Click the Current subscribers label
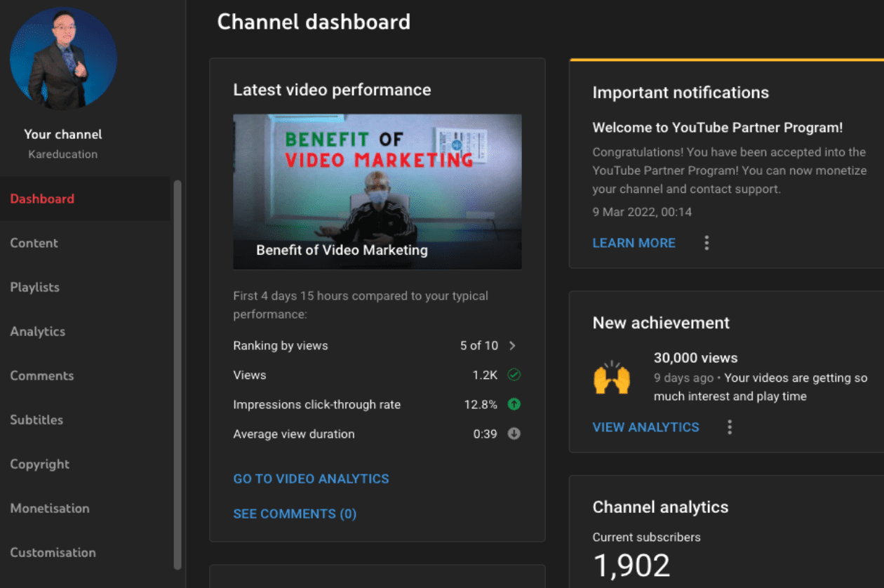Screen dimensions: 884x588 646,537
